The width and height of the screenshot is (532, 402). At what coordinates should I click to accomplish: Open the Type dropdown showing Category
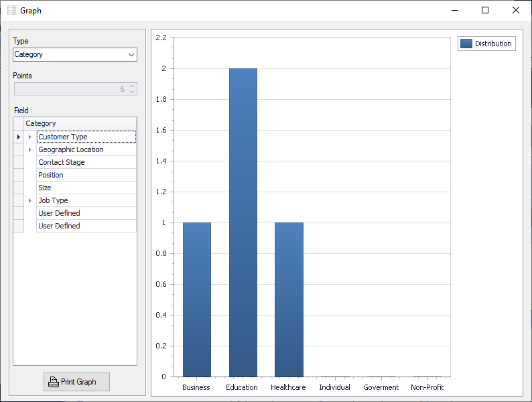[x=75, y=55]
